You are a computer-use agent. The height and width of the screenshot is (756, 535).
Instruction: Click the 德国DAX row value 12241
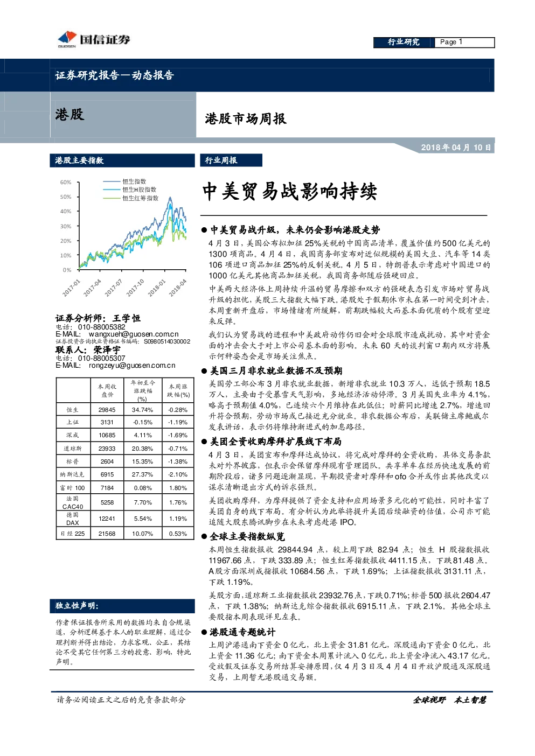[x=107, y=519]
